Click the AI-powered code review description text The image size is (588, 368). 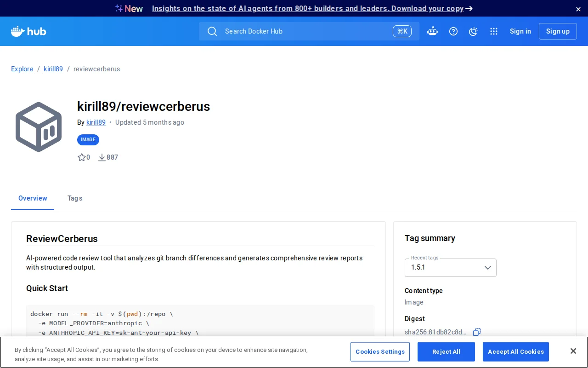click(194, 263)
